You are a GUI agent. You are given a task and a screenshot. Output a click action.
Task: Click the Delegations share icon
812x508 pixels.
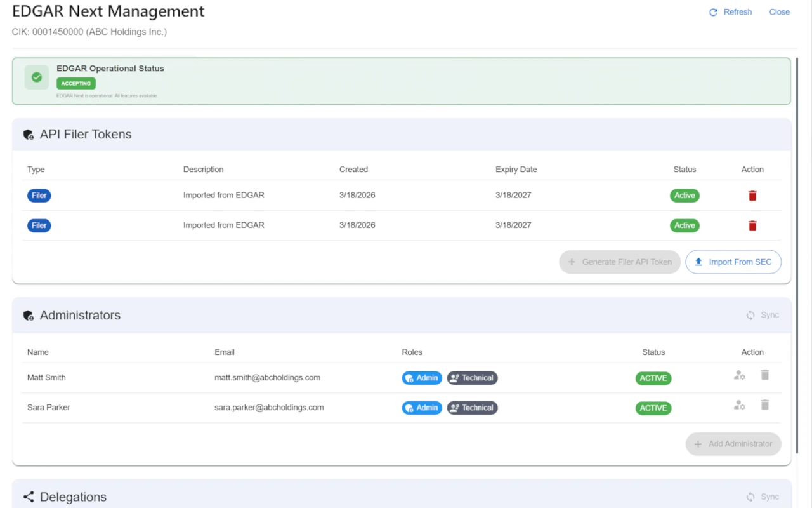[29, 497]
